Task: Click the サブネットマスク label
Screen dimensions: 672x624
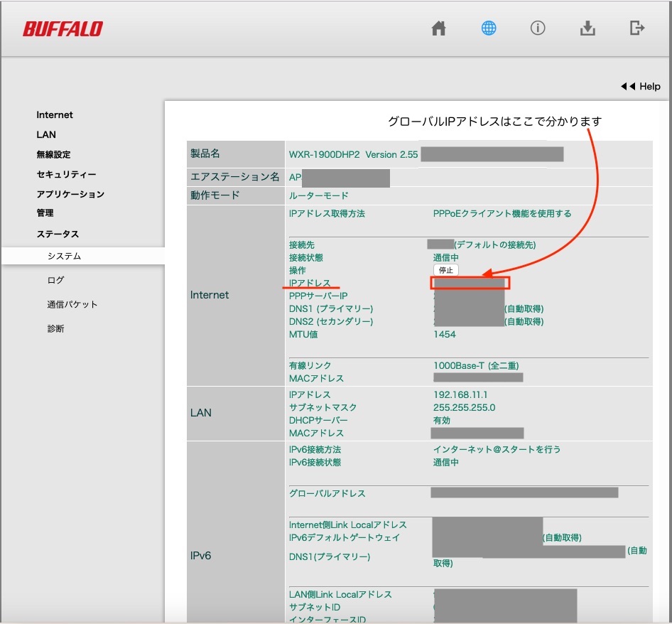Action: click(323, 408)
